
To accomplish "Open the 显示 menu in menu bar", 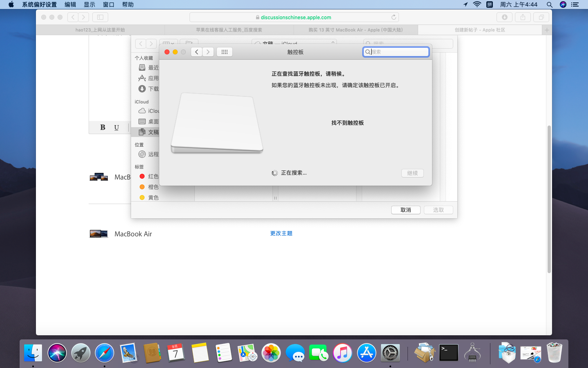I will click(89, 4).
